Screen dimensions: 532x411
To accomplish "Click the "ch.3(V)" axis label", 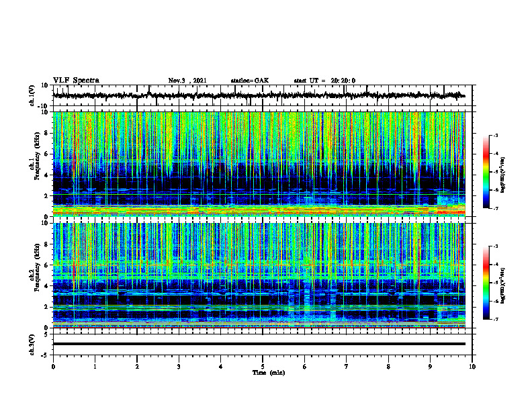I will [x=32, y=345].
